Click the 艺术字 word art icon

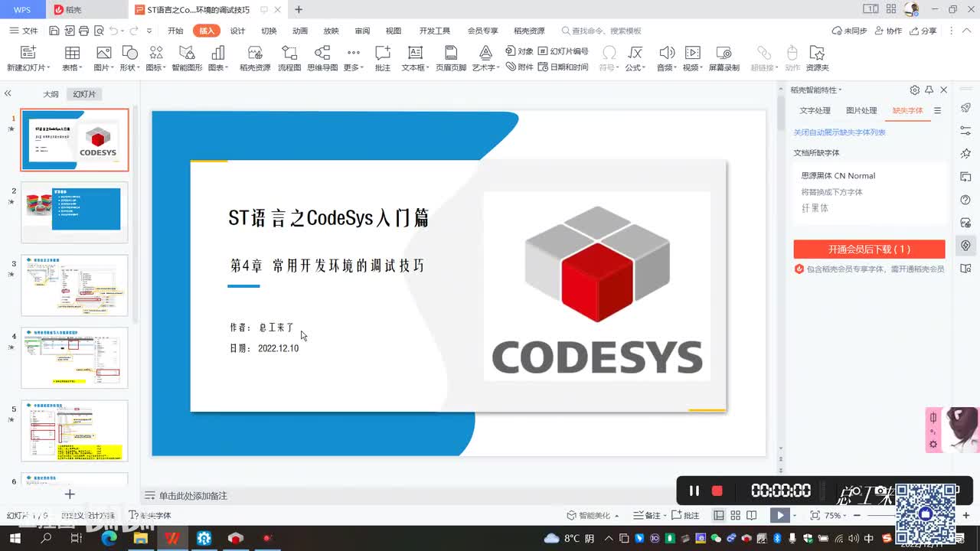[x=485, y=53]
